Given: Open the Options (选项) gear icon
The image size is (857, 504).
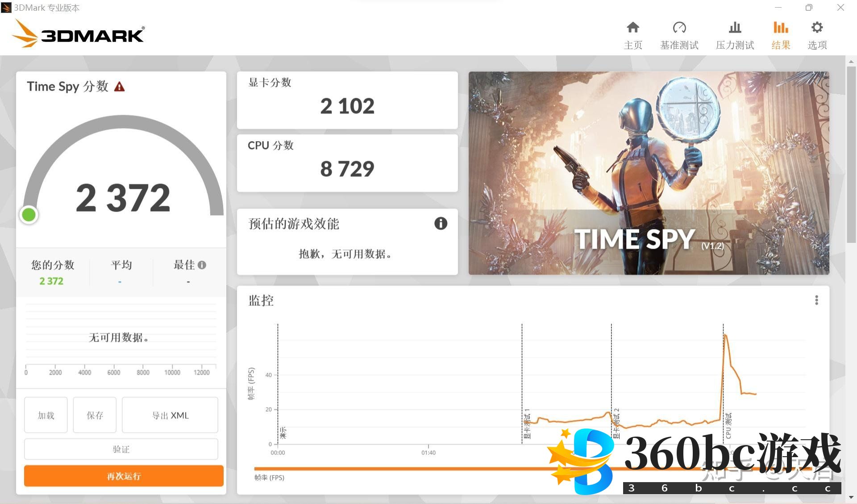Looking at the screenshot, I should [817, 28].
